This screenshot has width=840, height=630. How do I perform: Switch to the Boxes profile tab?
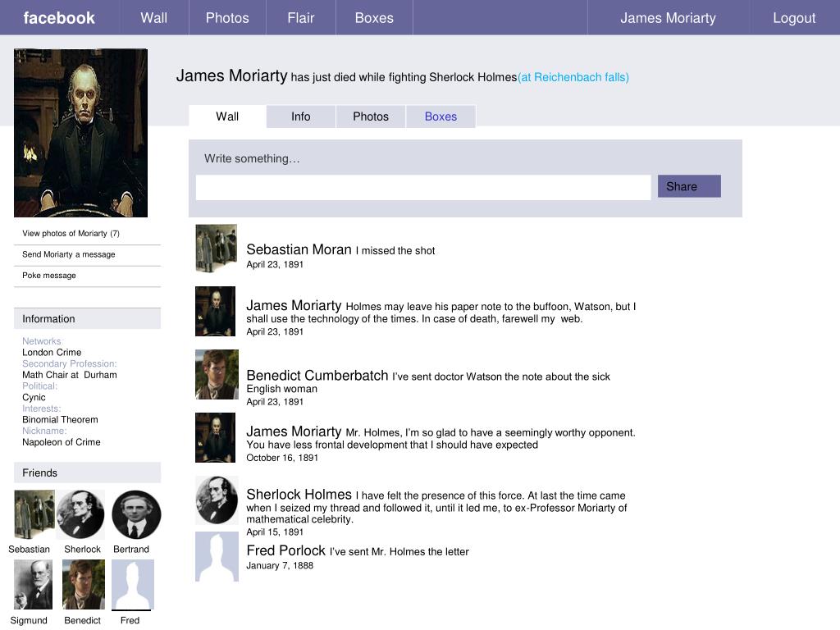[441, 116]
